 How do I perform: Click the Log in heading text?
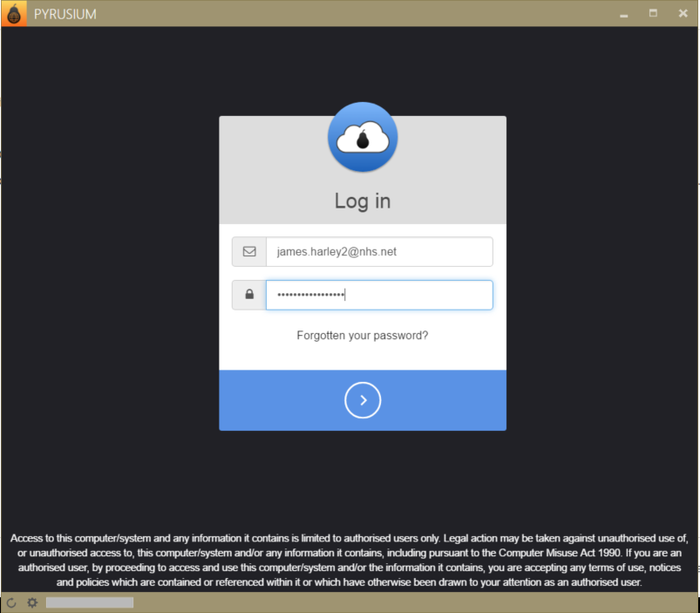point(363,201)
